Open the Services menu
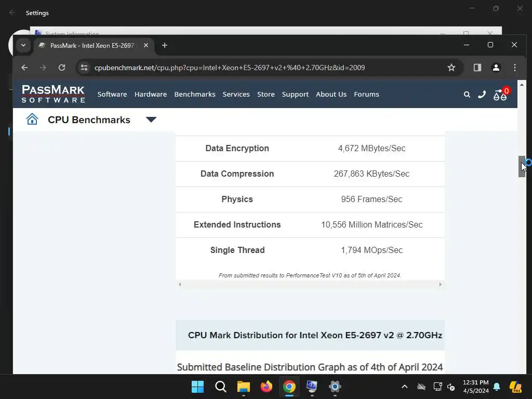532x399 pixels. tap(236, 95)
